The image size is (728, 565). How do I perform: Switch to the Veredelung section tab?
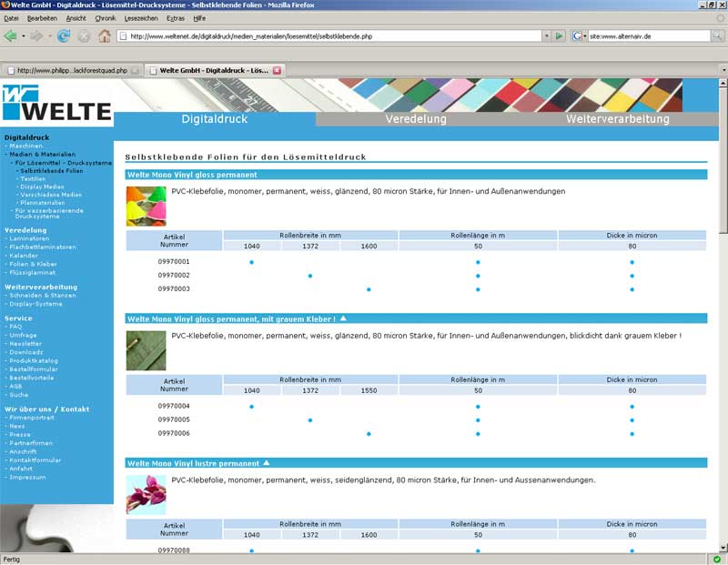pos(415,119)
